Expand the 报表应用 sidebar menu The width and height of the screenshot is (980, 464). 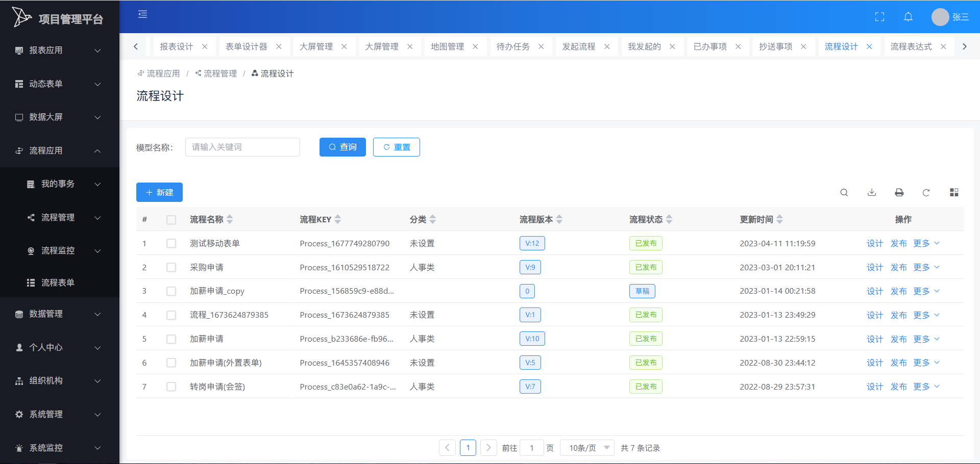(x=60, y=50)
